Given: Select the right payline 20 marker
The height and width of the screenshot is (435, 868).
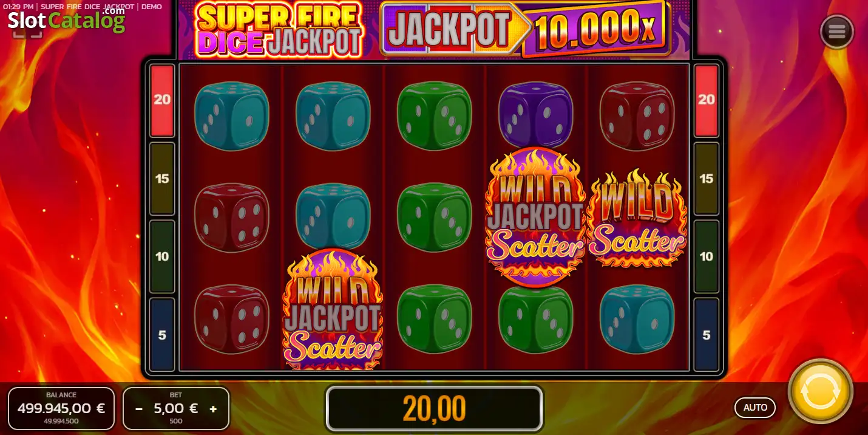Looking at the screenshot, I should [x=706, y=100].
